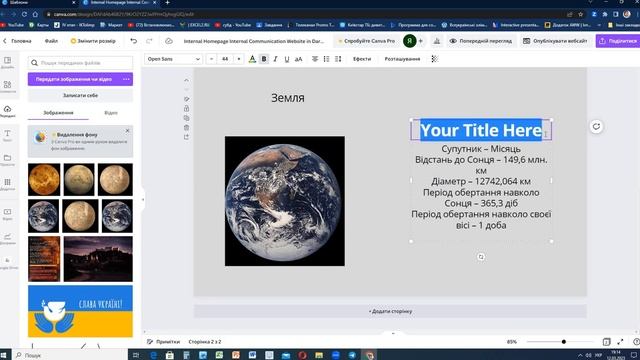Open the Draw sidebar panel
The image size is (640, 360).
tap(8, 238)
